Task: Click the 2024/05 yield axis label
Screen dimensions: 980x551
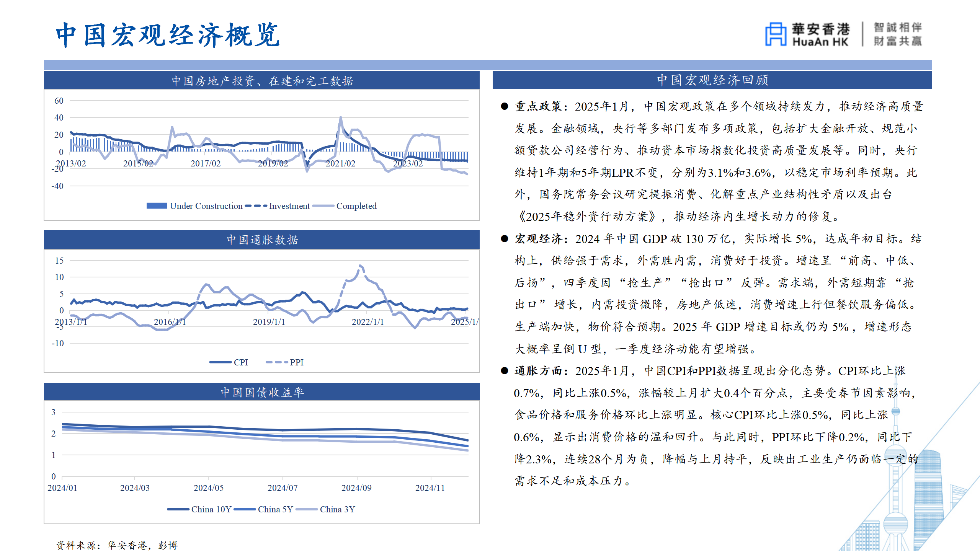Action: click(208, 488)
